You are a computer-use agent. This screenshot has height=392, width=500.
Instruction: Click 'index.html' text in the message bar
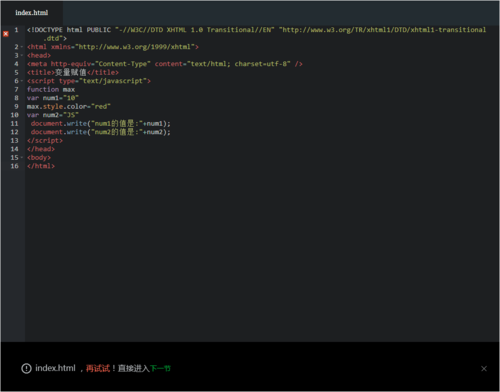tap(55, 368)
